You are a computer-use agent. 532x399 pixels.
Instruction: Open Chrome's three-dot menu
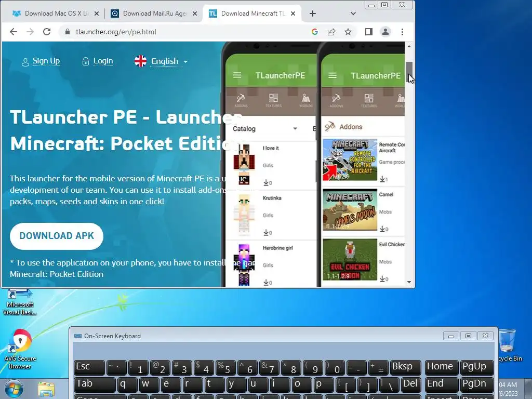(403, 32)
